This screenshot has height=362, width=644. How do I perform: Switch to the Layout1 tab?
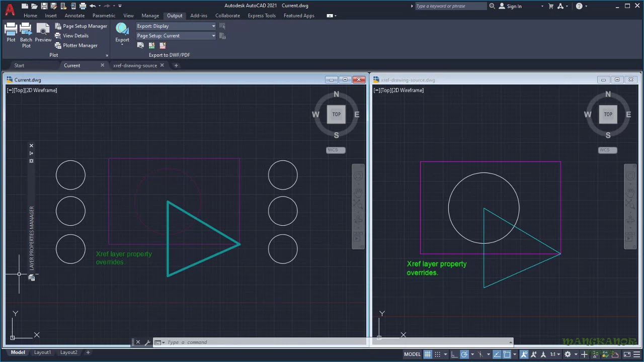pos(42,352)
